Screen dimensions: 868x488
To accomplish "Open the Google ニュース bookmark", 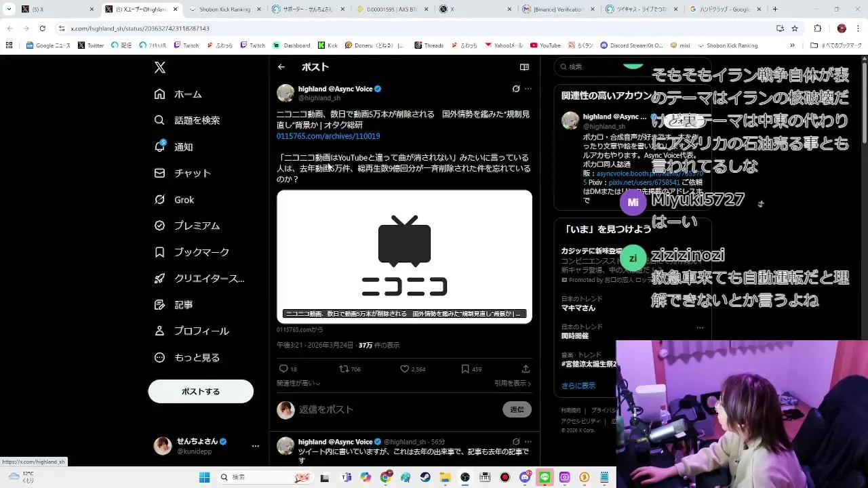I will tap(48, 45).
